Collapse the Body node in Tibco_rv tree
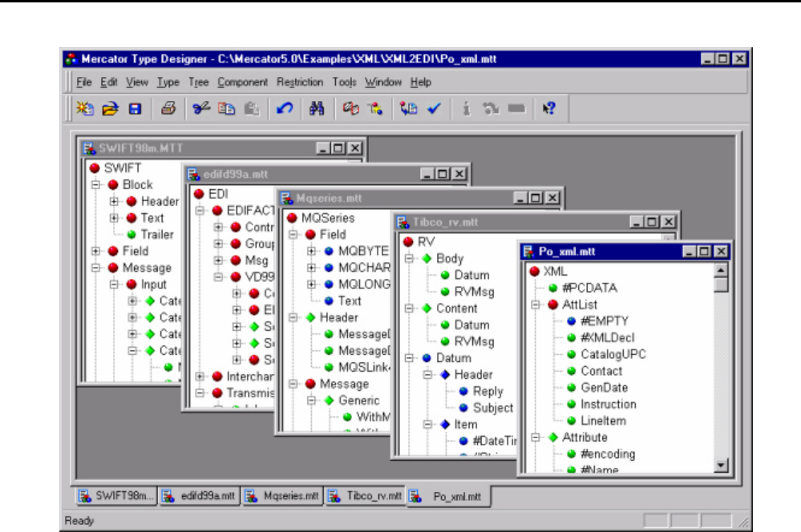Viewport: 801px width, 532px height. coord(409,259)
